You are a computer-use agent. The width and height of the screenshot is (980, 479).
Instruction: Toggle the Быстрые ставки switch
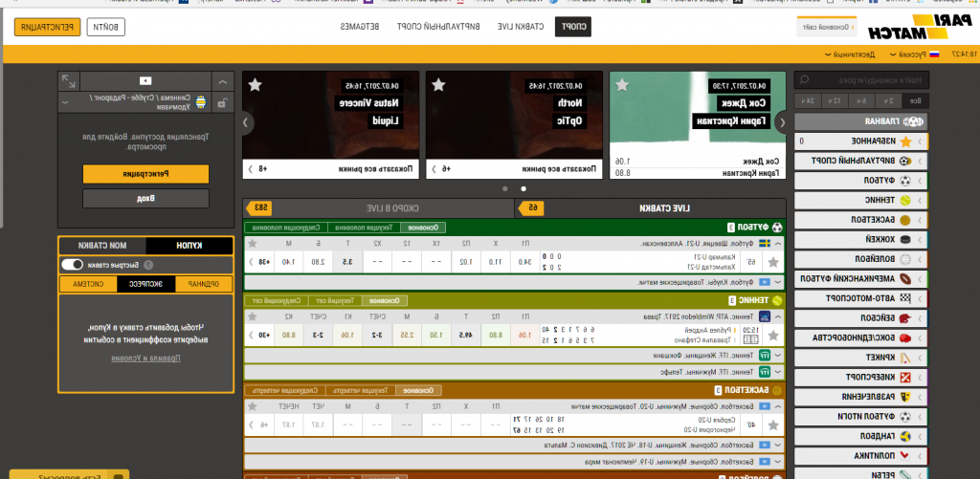(73, 265)
